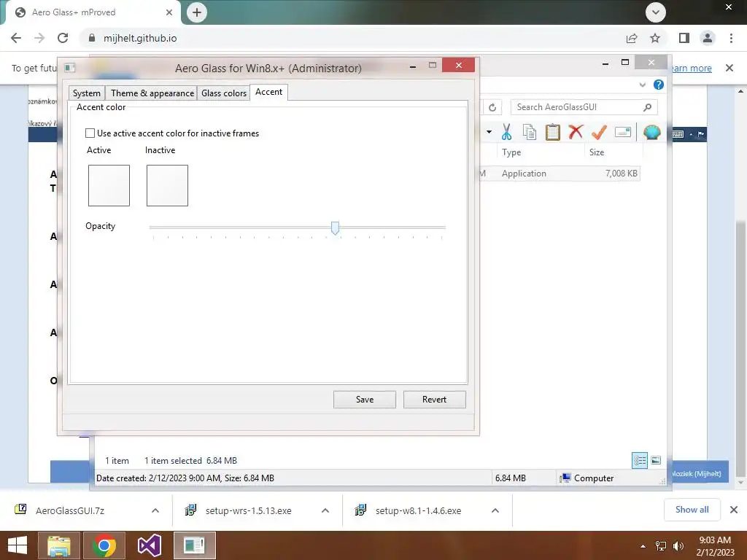
Task: Expand the AeroGlassGUI.7z download options
Action: (x=155, y=510)
